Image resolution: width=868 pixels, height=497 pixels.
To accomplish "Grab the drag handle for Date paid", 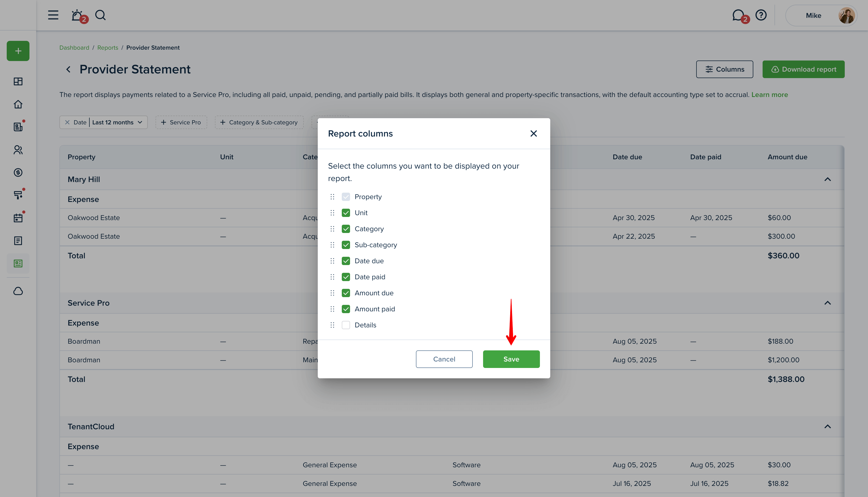I will click(x=332, y=277).
